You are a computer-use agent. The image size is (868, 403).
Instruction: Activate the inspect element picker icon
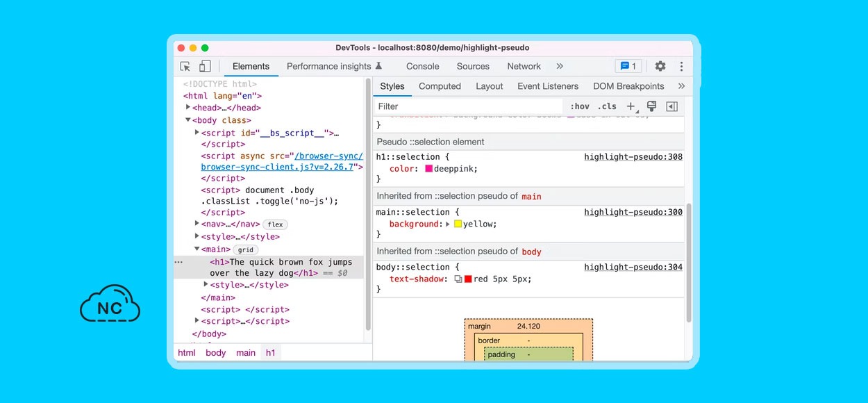185,67
